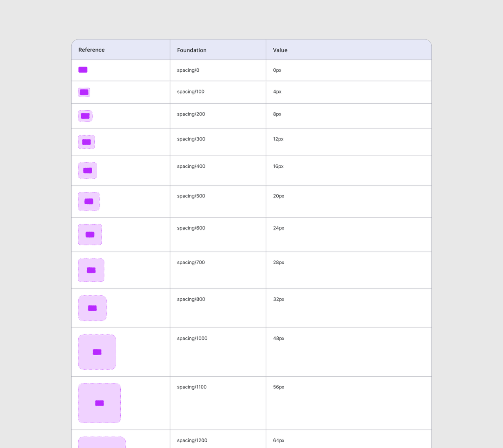The height and width of the screenshot is (448, 503).
Task: Click the spacing/400 reference swatch
Action: (x=88, y=170)
